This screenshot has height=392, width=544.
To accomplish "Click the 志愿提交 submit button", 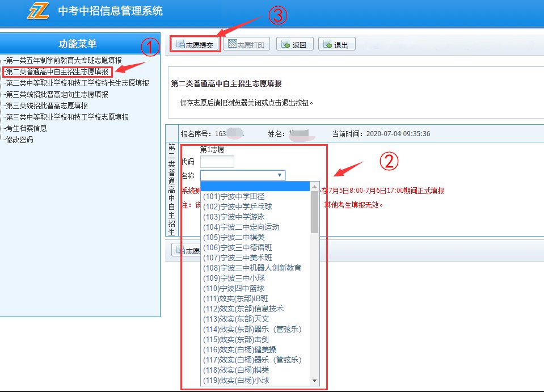I will coord(195,44).
